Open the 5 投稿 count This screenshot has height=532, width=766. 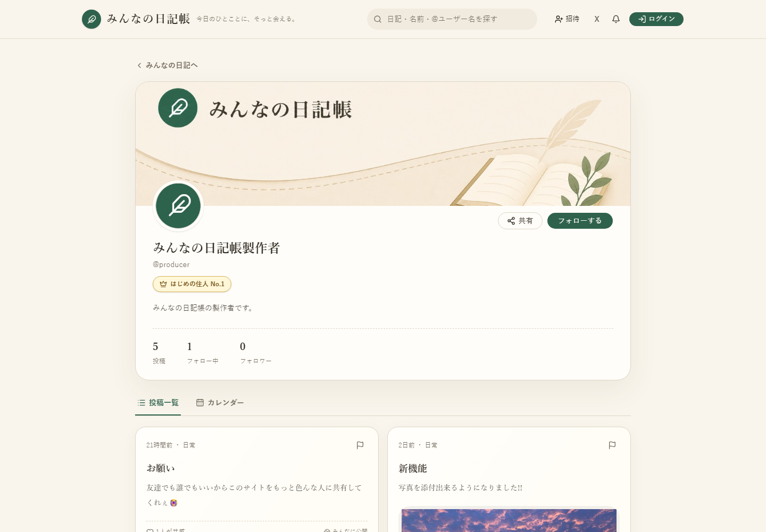pos(159,353)
